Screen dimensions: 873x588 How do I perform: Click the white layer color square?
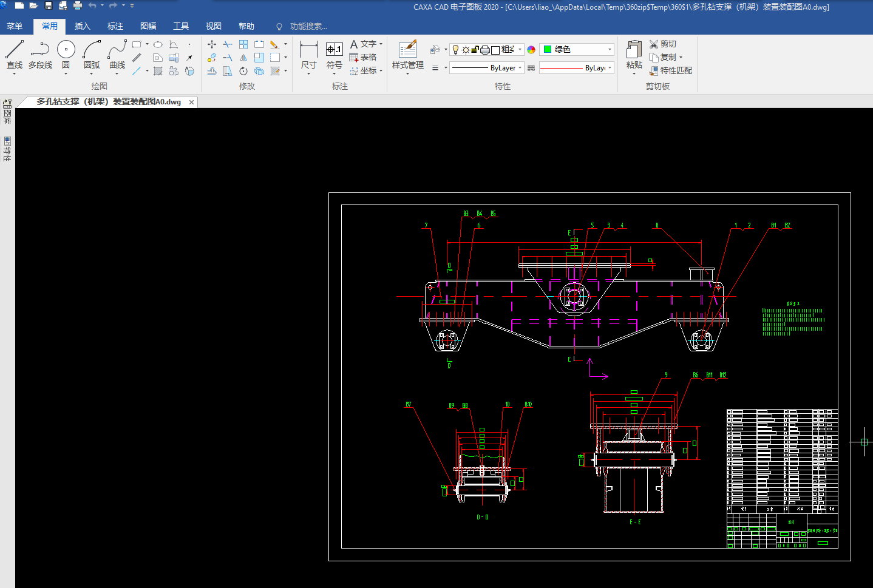point(495,50)
